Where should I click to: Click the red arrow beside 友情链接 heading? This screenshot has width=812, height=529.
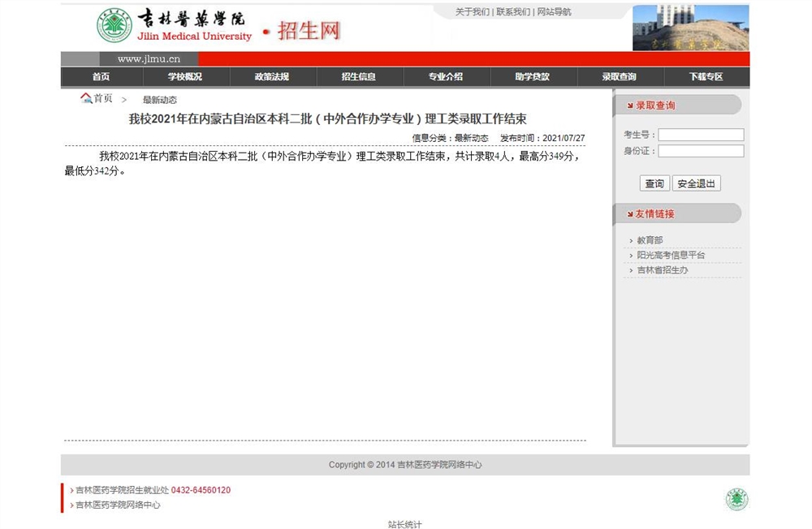point(630,213)
